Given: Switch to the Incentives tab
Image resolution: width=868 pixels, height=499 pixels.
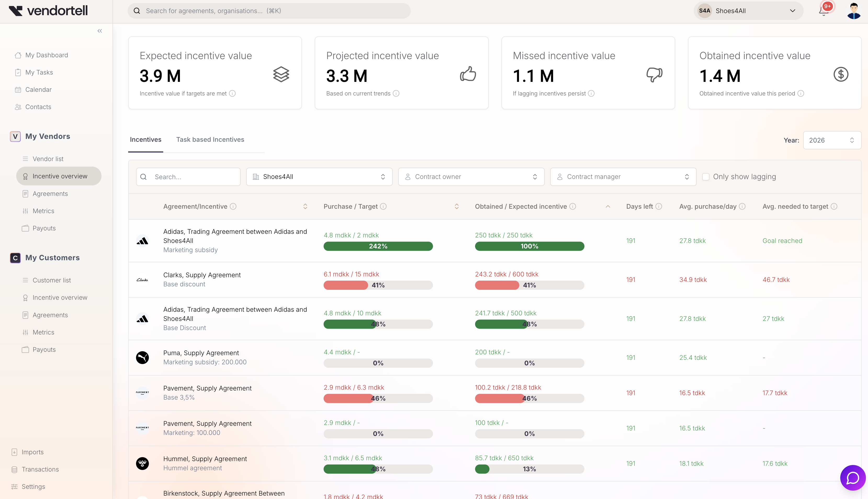Looking at the screenshot, I should pyautogui.click(x=145, y=139).
